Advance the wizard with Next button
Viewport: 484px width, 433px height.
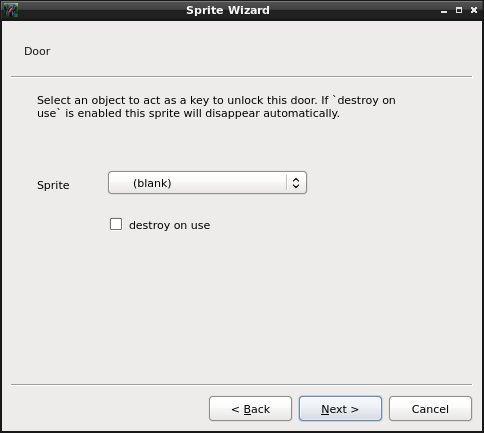(x=340, y=409)
